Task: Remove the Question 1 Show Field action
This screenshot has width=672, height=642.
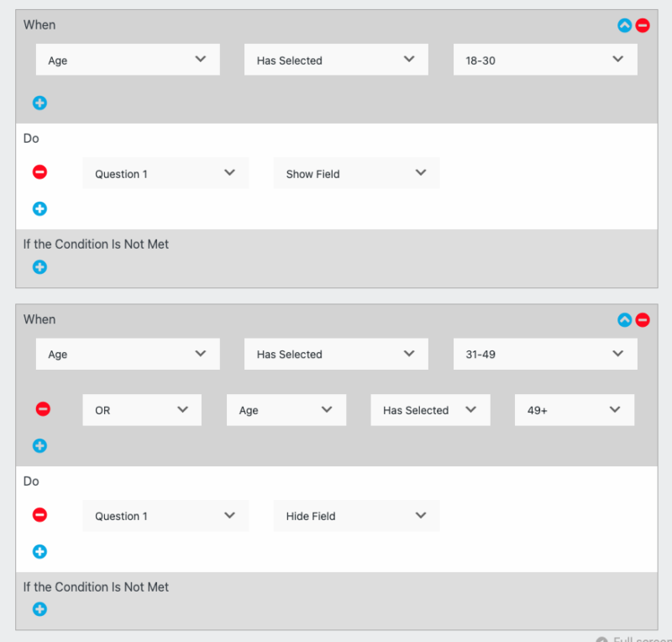Action: pyautogui.click(x=39, y=172)
